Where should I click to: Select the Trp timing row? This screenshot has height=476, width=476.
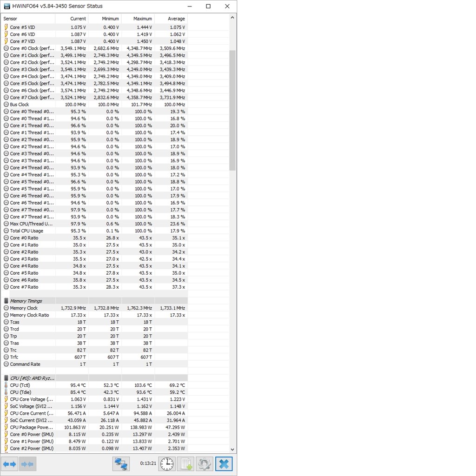pyautogui.click(x=94, y=336)
